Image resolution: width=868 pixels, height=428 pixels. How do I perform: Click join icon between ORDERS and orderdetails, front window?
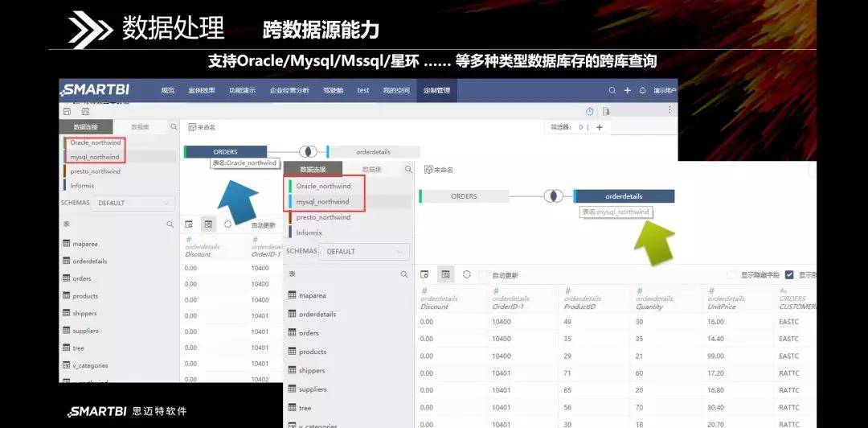point(553,195)
